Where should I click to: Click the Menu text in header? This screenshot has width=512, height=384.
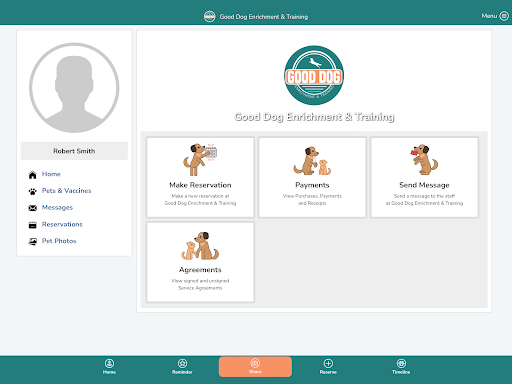pyautogui.click(x=489, y=16)
